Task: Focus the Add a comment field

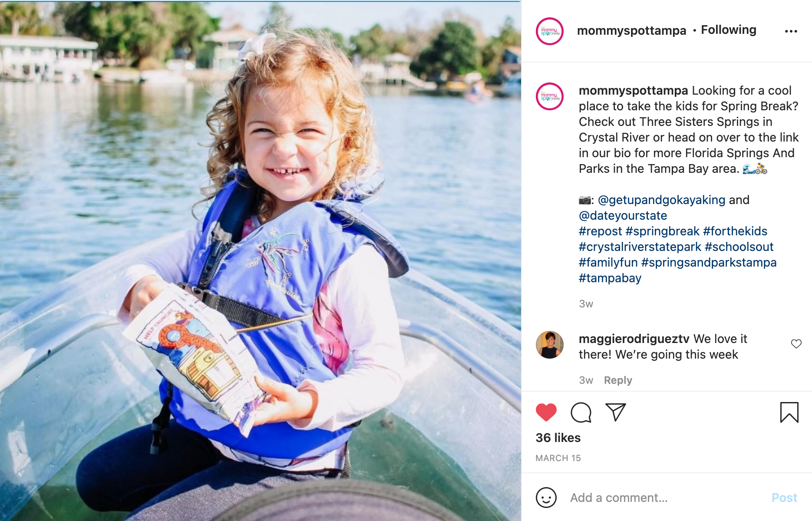Action: [667, 498]
